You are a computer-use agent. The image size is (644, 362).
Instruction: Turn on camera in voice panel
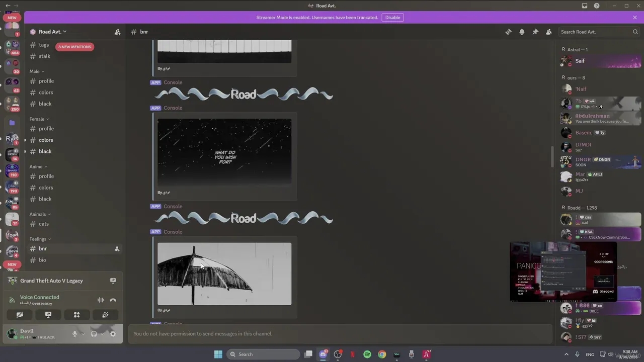click(20, 315)
